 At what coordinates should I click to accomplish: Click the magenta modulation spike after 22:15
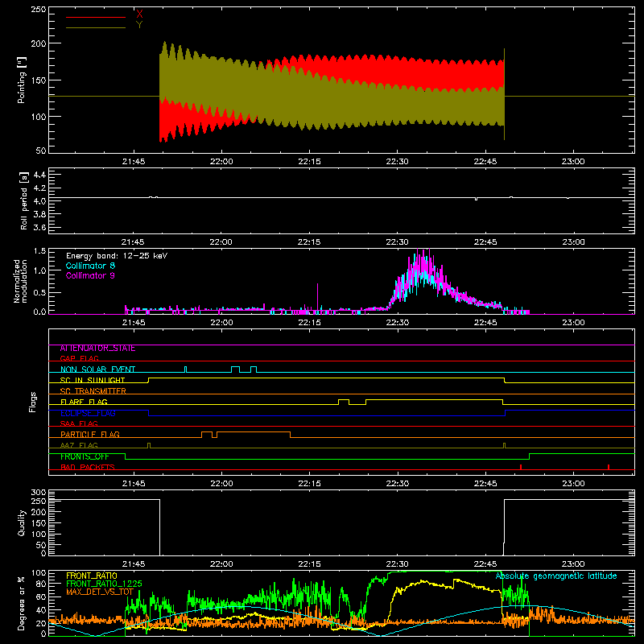pos(317,296)
